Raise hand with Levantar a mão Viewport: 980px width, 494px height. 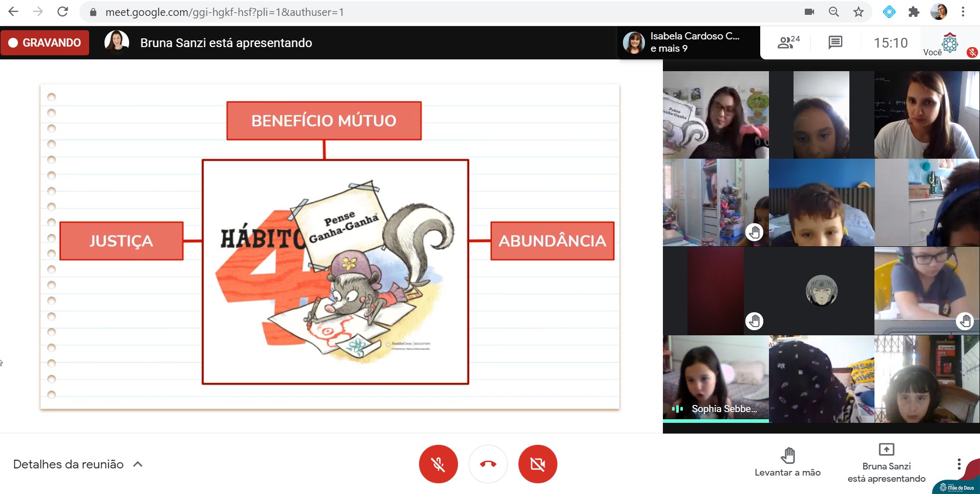[787, 462]
